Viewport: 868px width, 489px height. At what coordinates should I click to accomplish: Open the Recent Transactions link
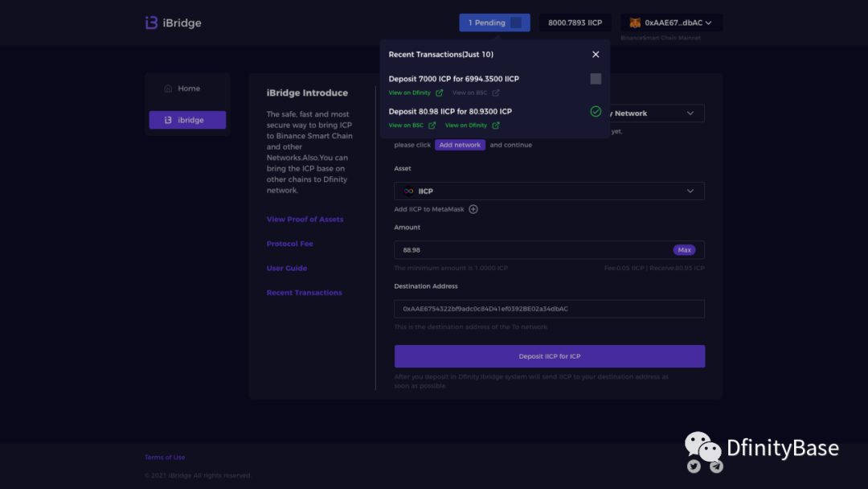click(x=305, y=293)
